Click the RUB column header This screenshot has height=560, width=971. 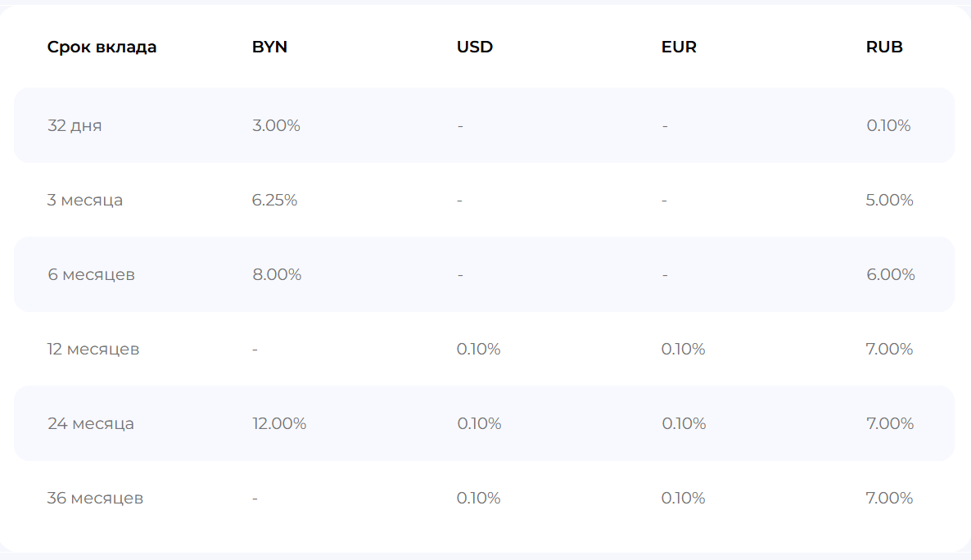[x=884, y=47]
